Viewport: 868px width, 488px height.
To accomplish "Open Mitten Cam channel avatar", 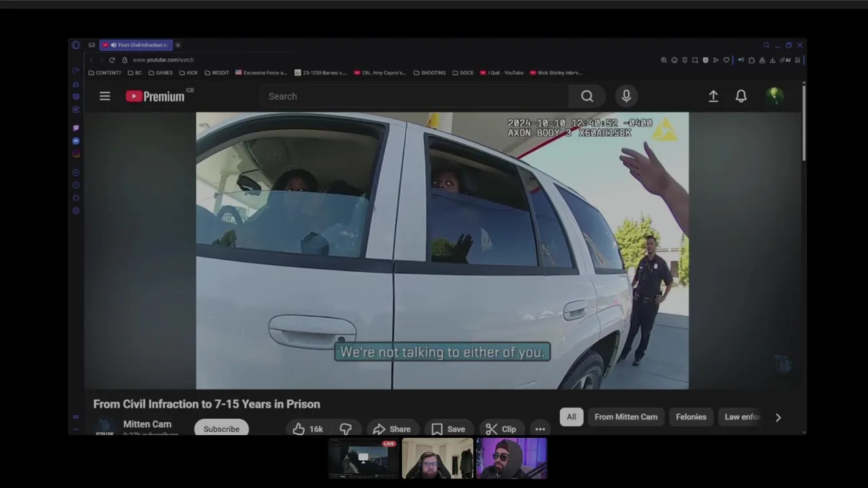I will coord(104,428).
